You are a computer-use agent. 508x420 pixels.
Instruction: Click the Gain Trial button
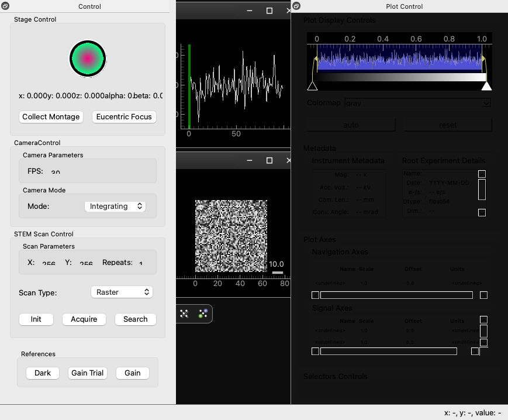coord(88,373)
